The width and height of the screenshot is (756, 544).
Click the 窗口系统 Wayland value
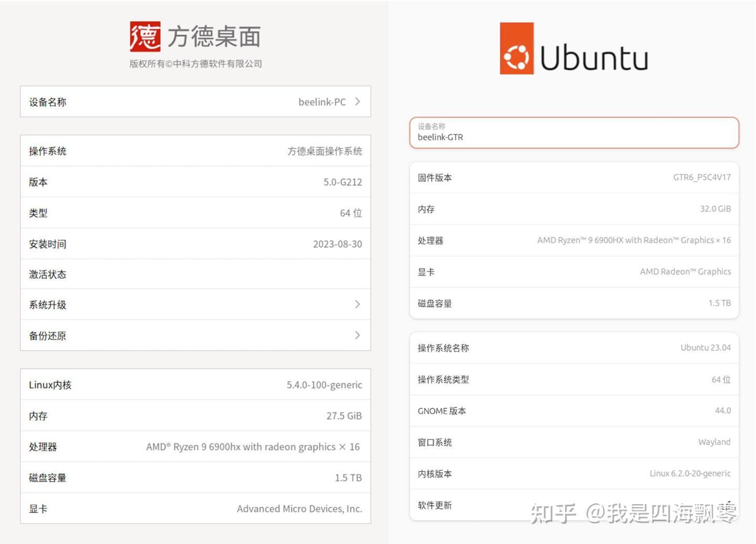[715, 442]
